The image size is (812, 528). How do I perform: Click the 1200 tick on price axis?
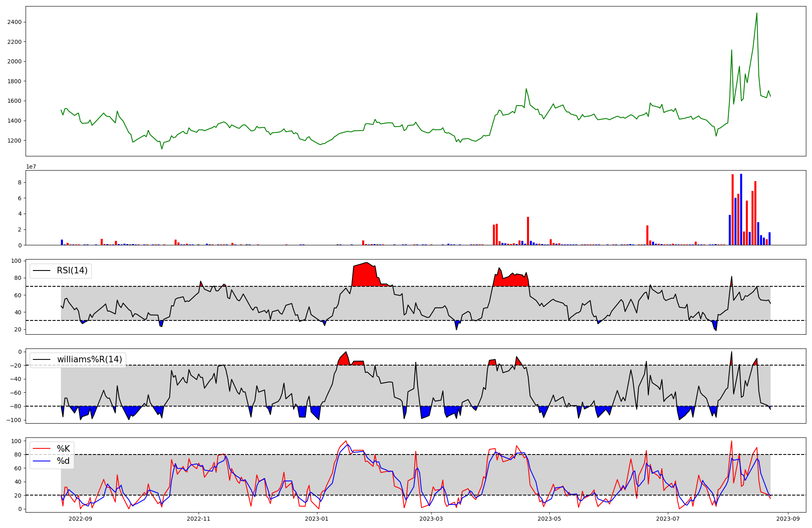click(x=15, y=141)
